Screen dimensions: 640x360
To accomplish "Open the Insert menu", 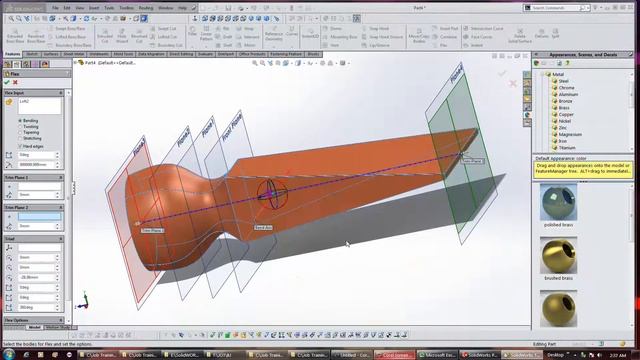I will (x=94, y=8).
